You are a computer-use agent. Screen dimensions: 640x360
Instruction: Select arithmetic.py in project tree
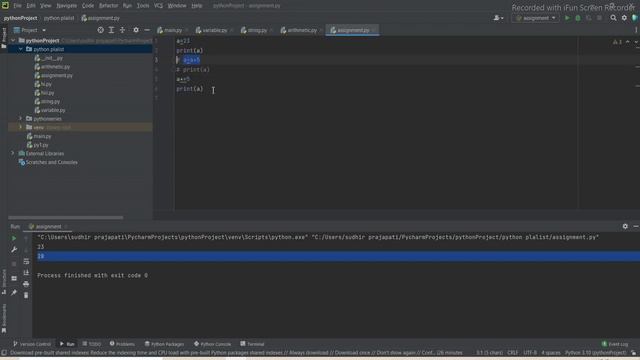(x=52, y=67)
